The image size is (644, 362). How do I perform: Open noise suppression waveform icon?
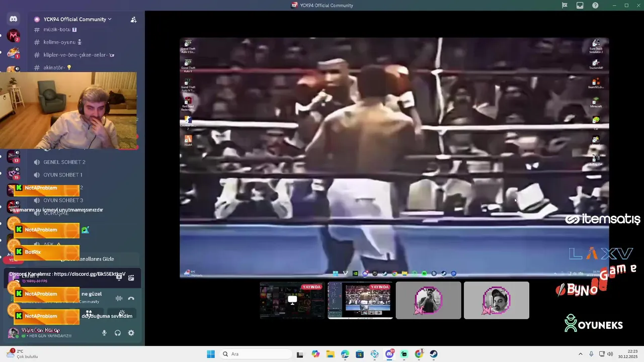point(119,298)
